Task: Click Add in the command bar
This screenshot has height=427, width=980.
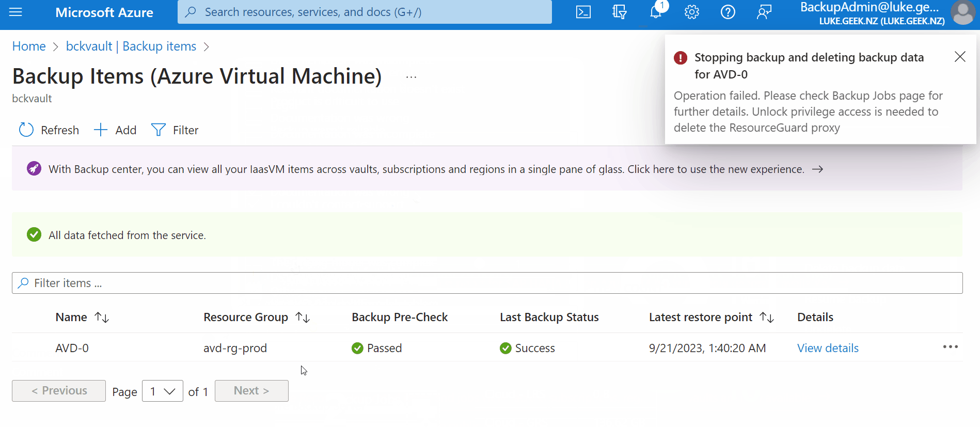Action: (x=115, y=130)
